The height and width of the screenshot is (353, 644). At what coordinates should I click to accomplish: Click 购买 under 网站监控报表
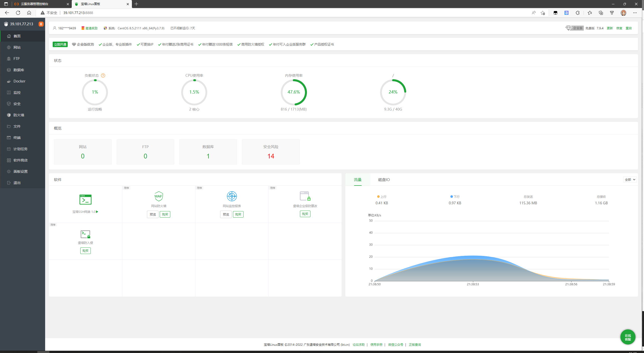(238, 214)
